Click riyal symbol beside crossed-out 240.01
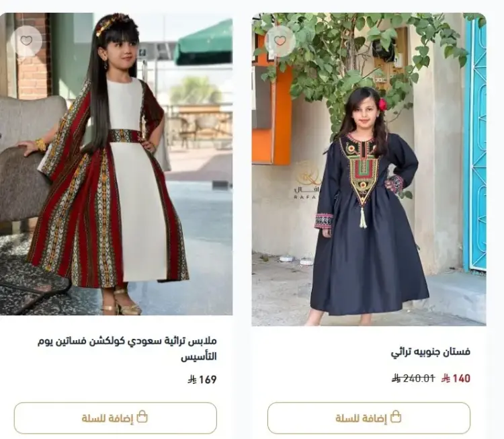This screenshot has width=504, height=439. pyautogui.click(x=395, y=378)
